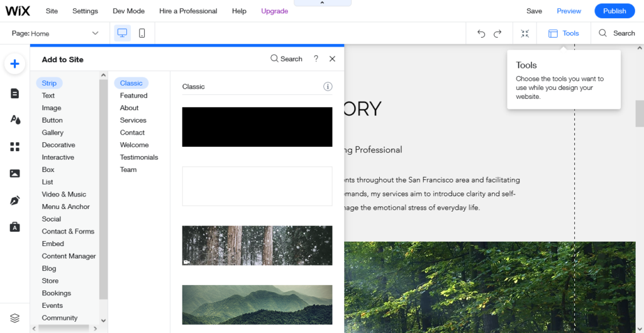
Task: Click the Redo arrow
Action: [x=497, y=34]
